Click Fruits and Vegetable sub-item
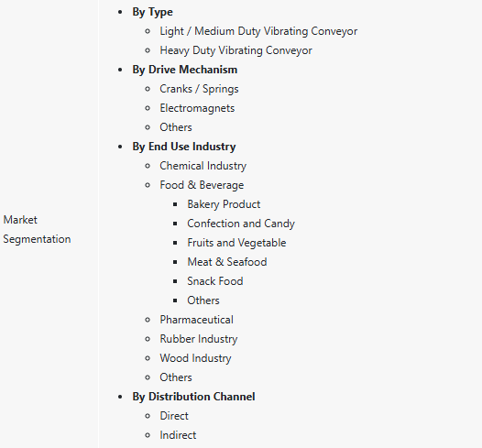The image size is (482, 448). (x=236, y=243)
